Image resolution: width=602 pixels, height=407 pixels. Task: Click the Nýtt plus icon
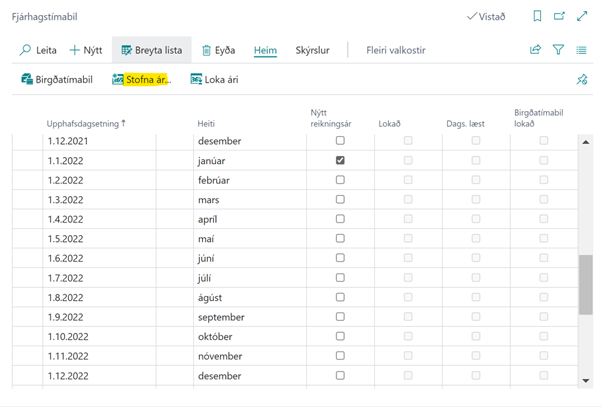point(75,50)
